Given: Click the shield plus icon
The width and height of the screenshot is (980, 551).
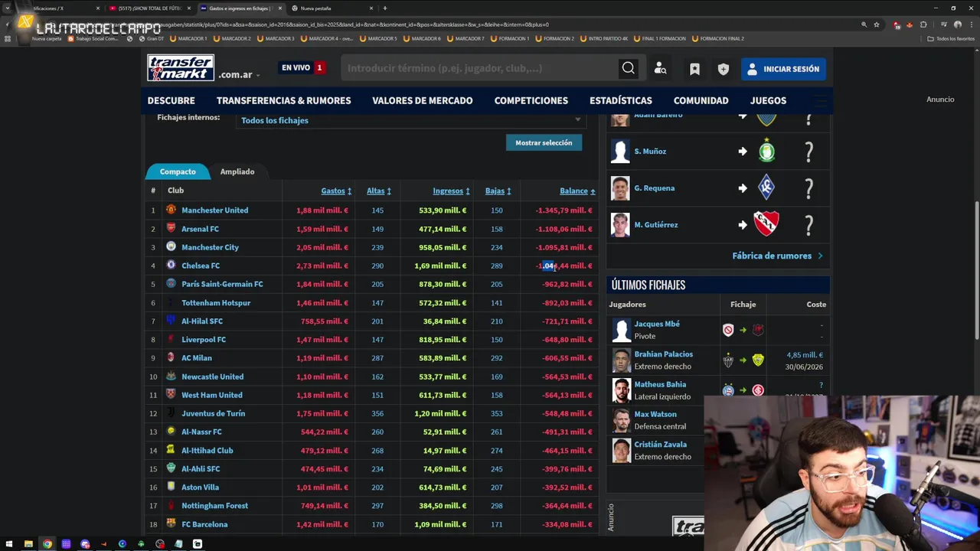Looking at the screenshot, I should click(x=724, y=69).
